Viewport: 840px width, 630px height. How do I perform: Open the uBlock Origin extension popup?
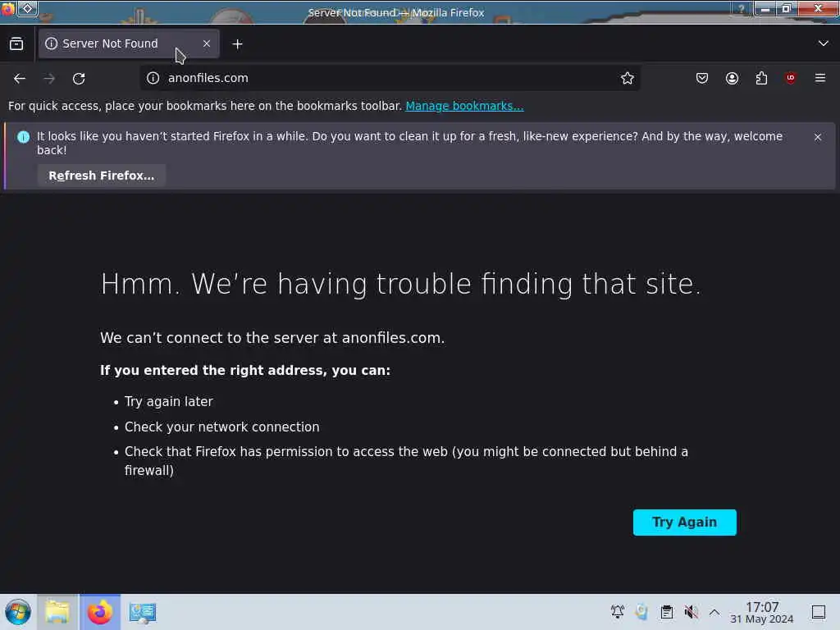click(x=791, y=78)
